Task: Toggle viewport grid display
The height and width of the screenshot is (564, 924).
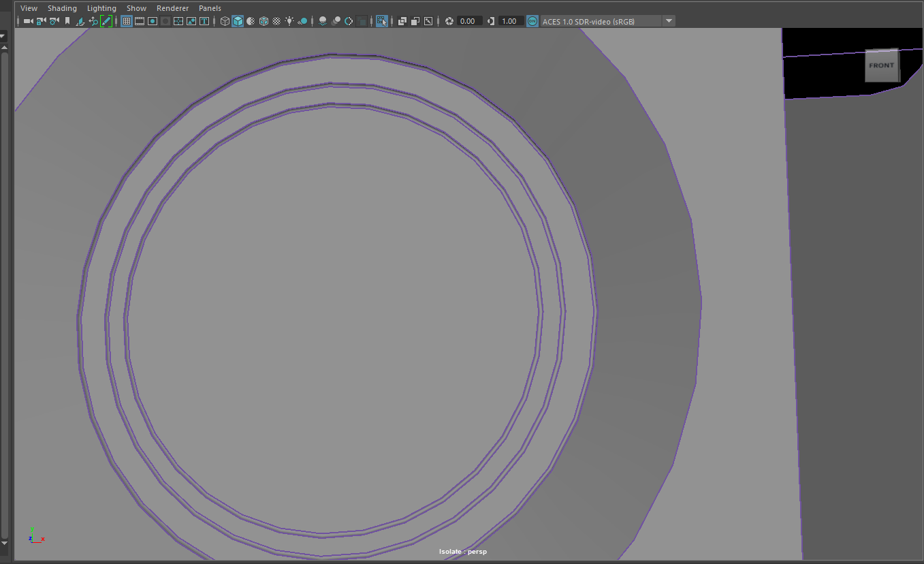Action: pos(126,21)
